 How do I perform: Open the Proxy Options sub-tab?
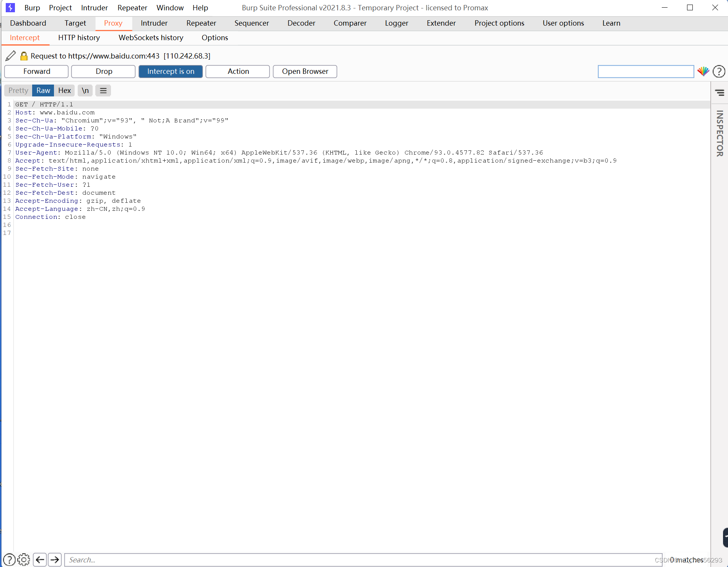tap(215, 38)
